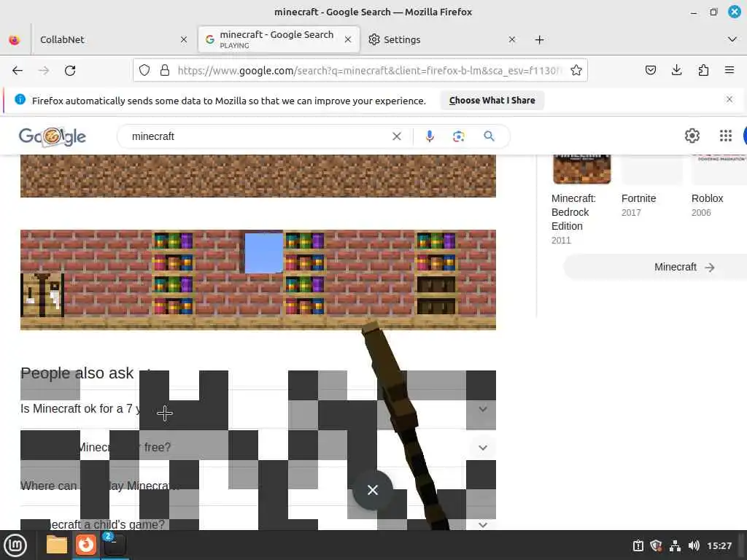Viewport: 747px width, 560px height.
Task: Open tracking protection shield icon
Action: click(x=144, y=71)
